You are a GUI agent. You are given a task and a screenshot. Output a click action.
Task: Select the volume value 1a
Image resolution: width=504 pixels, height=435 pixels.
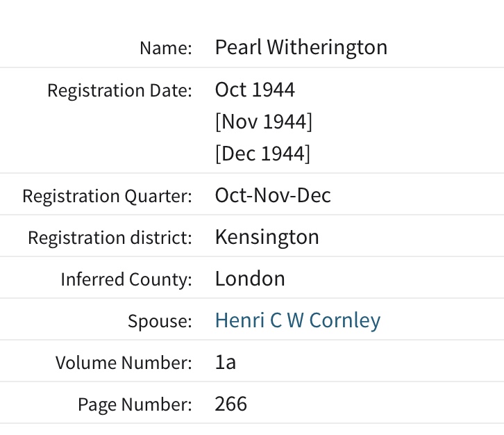[x=226, y=362]
